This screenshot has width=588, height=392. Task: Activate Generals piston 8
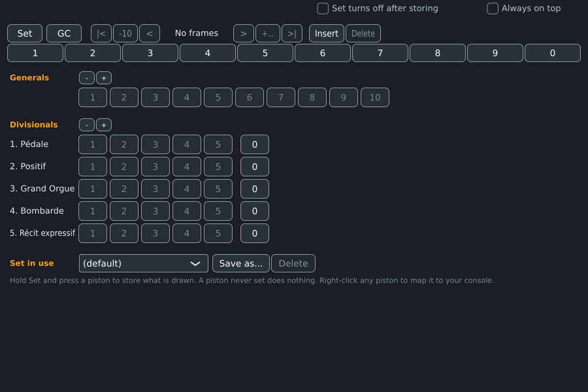tap(312, 98)
